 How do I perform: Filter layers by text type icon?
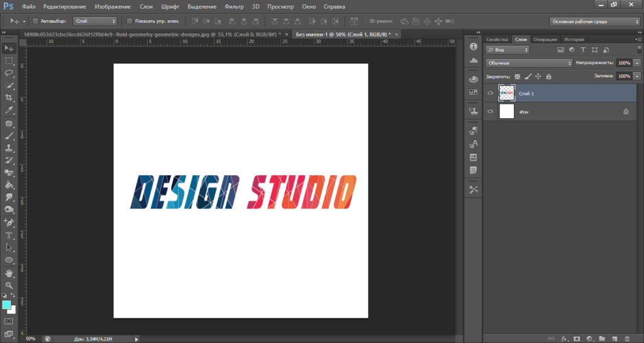coord(583,50)
